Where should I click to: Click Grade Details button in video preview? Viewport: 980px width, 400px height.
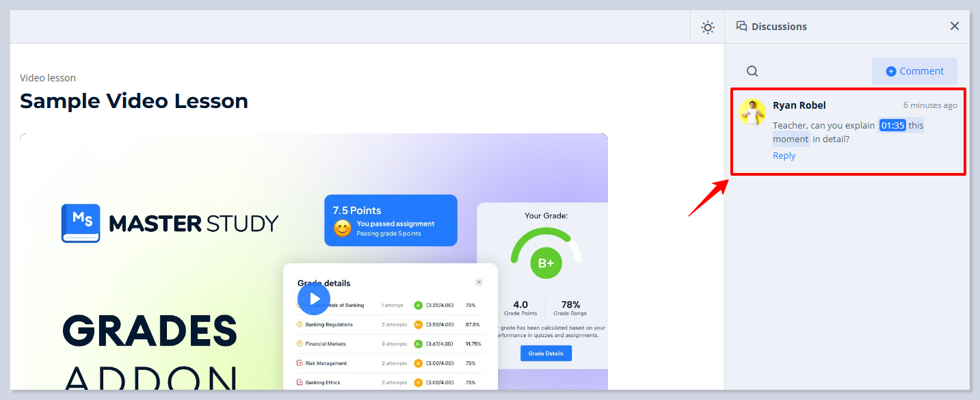tap(546, 354)
